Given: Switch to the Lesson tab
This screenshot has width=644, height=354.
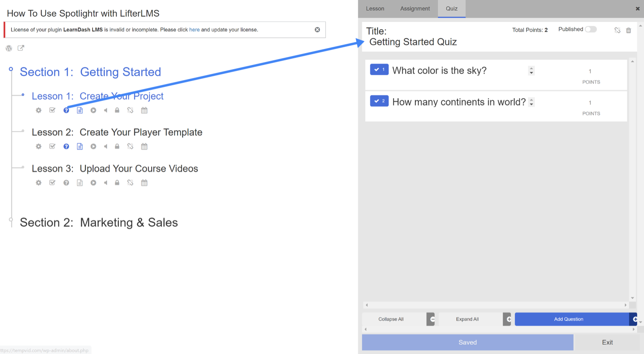Looking at the screenshot, I should point(375,8).
